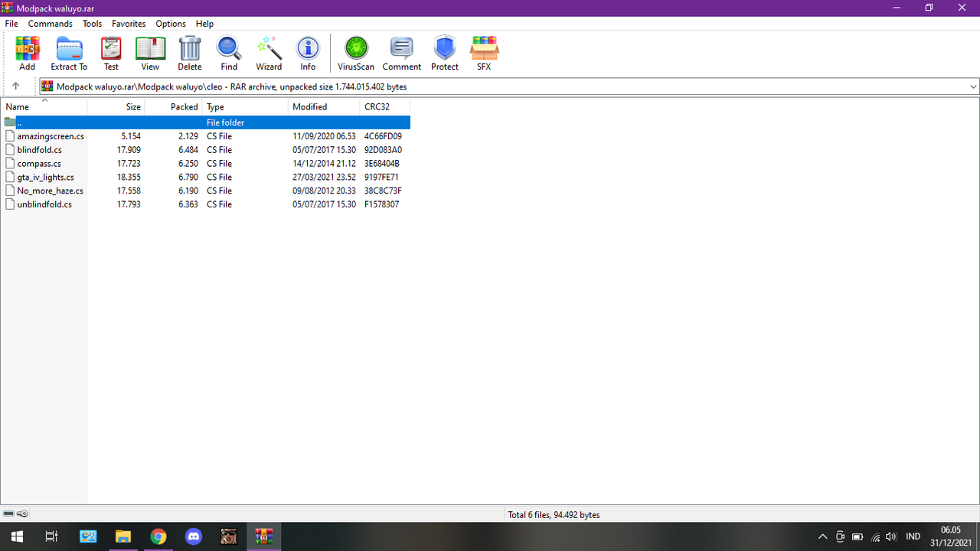The width and height of the screenshot is (980, 551).
Task: Sort files by Size column header
Action: pyautogui.click(x=116, y=107)
